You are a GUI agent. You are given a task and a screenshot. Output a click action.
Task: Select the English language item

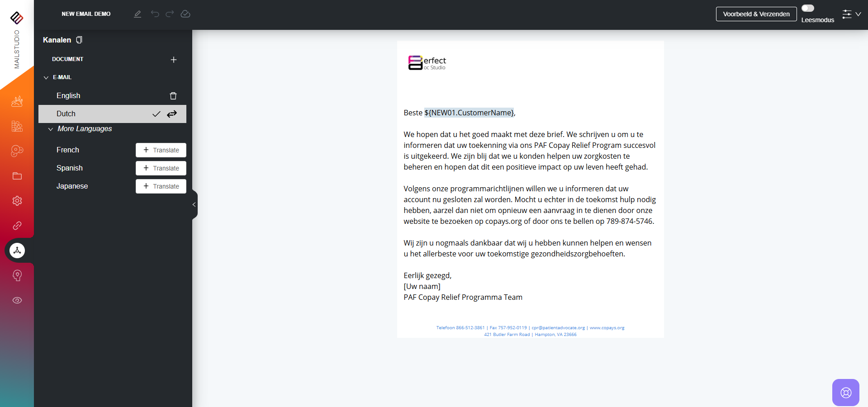click(68, 96)
